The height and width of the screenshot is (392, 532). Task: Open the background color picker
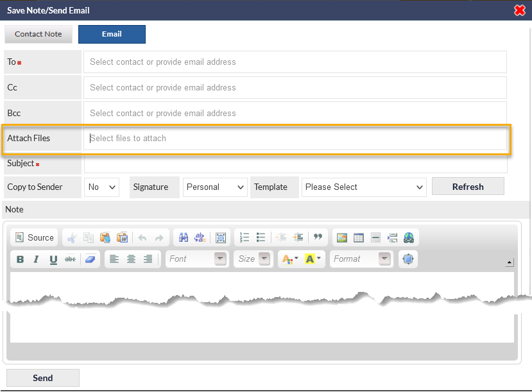pyautogui.click(x=313, y=259)
